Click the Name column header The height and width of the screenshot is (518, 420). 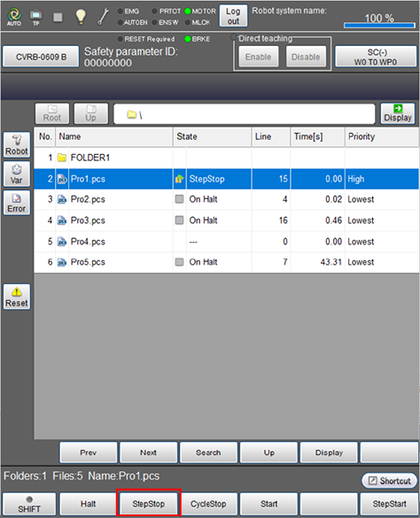coord(114,136)
